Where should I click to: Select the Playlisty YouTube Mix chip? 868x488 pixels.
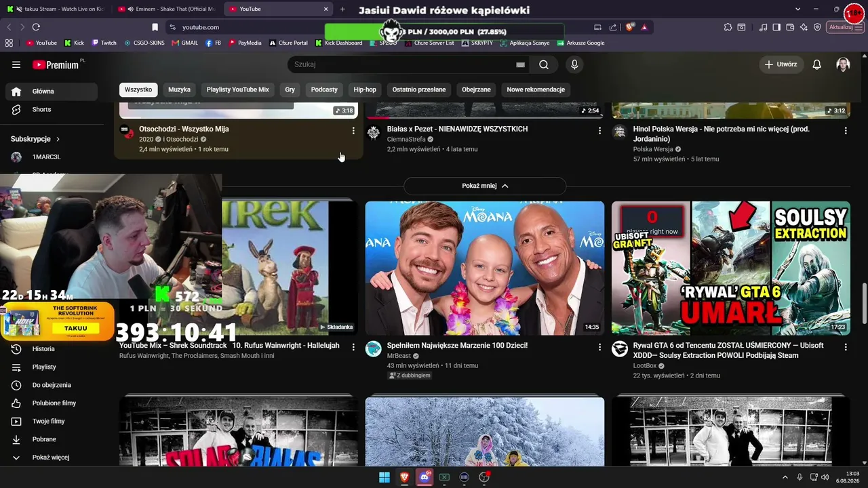point(238,89)
